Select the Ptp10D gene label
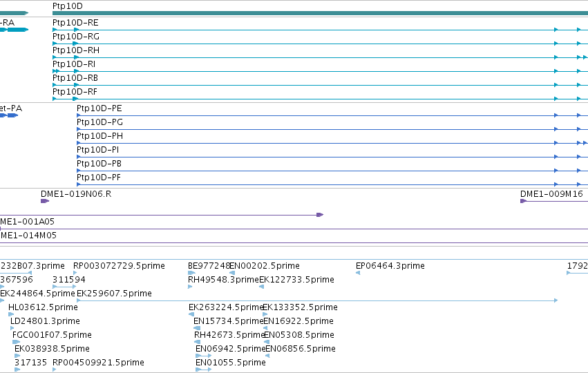The height and width of the screenshot is (373, 588). pyautogui.click(x=68, y=6)
